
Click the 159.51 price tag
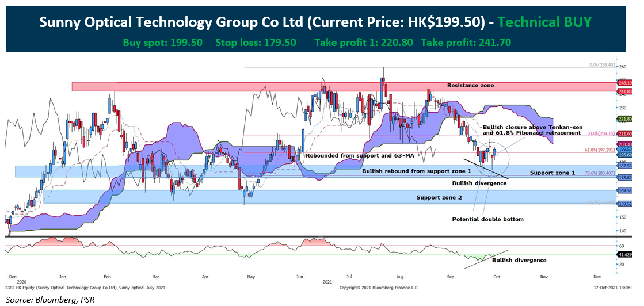click(625, 204)
